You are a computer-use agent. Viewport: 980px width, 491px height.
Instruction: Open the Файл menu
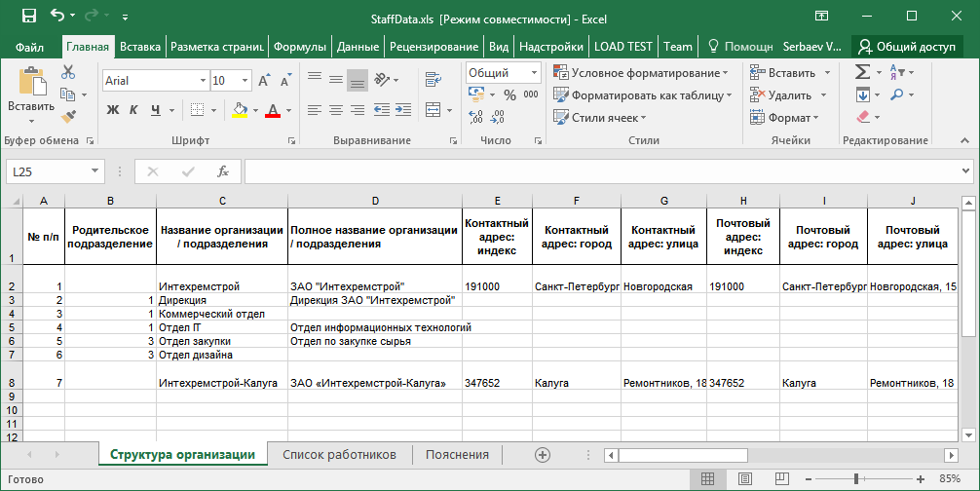29,47
